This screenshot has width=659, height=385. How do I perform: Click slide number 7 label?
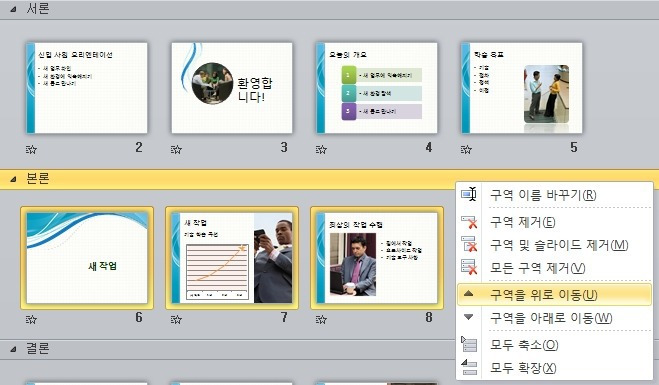[x=284, y=317]
